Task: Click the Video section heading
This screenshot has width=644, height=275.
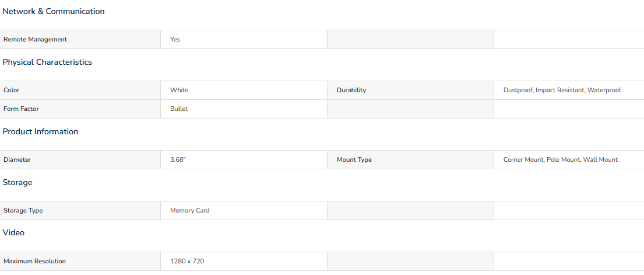Action: (x=13, y=232)
